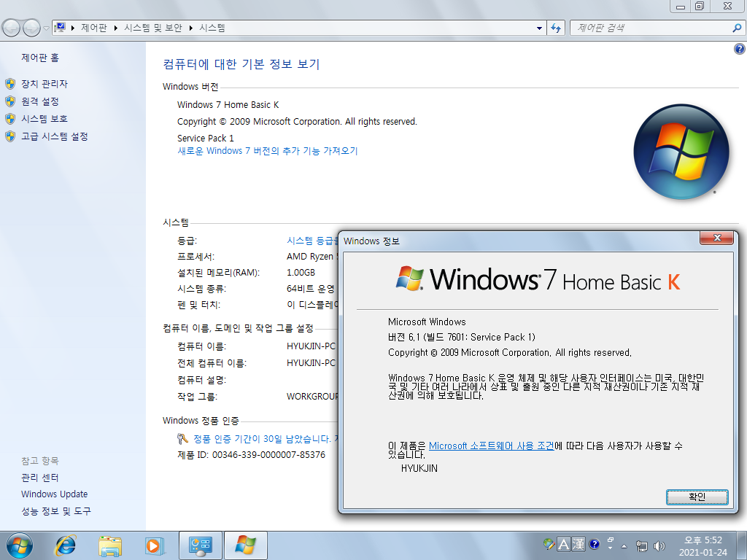Screen dimensions: 747x560
Task: Open Microsoft 소프트웨어 사용 조건 link
Action: pyautogui.click(x=491, y=446)
